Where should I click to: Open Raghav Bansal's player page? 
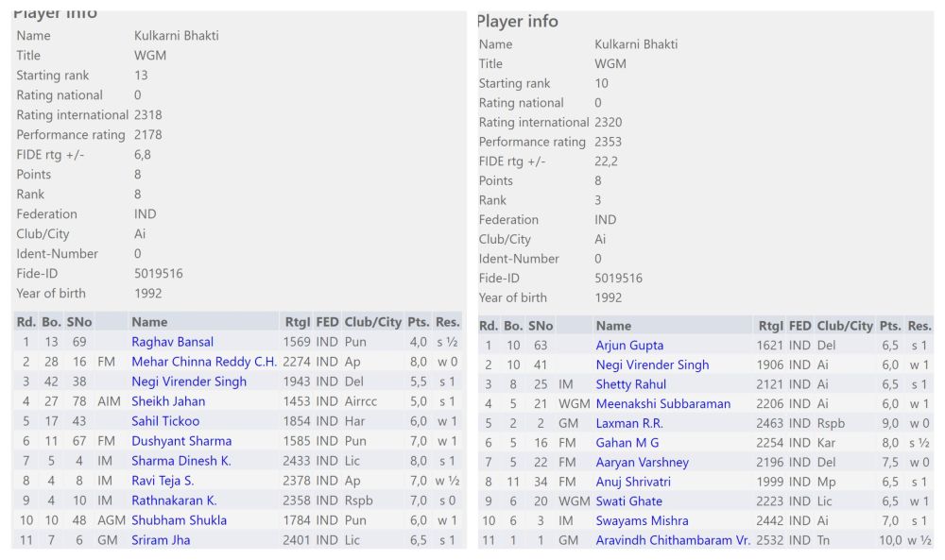[172, 342]
